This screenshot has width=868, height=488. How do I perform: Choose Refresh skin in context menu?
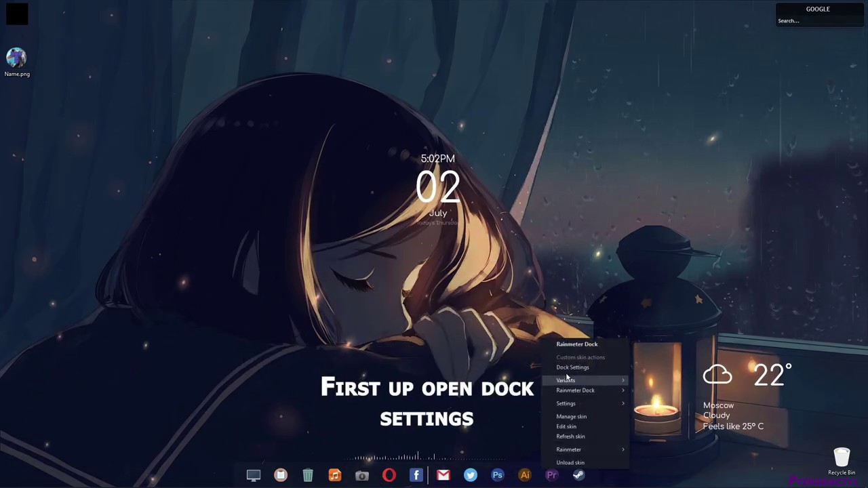570,436
